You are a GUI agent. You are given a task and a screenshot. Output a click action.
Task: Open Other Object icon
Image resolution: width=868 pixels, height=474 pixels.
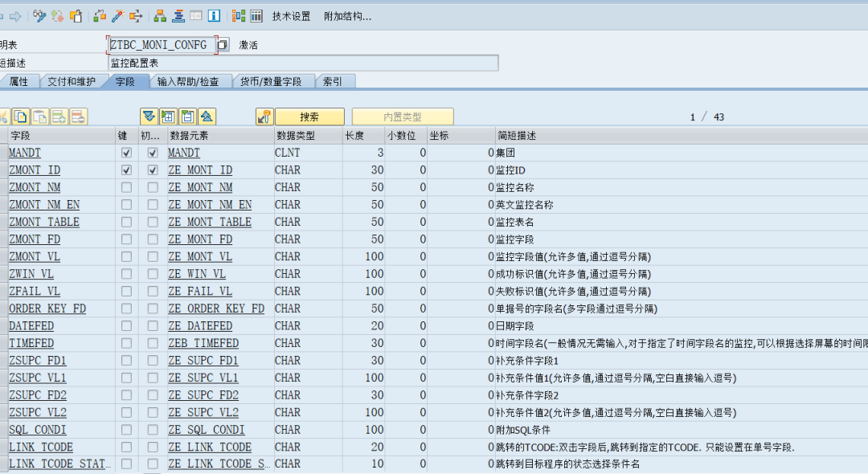(x=76, y=16)
